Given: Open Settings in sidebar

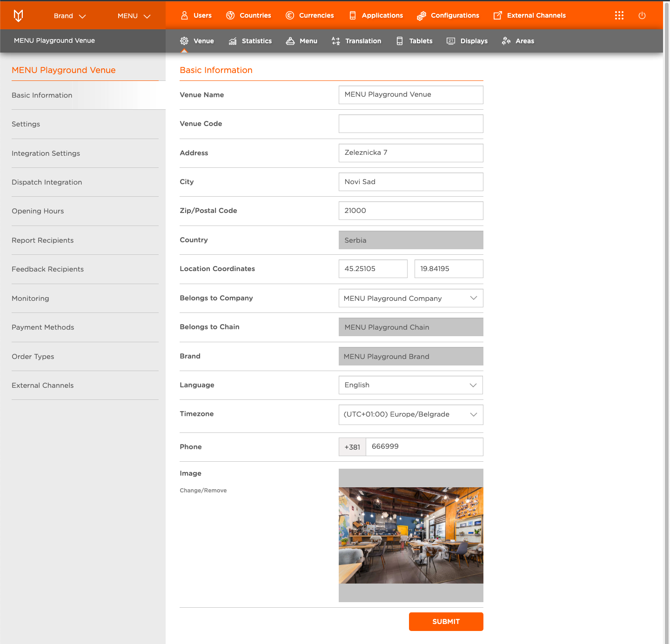Looking at the screenshot, I should coord(85,124).
